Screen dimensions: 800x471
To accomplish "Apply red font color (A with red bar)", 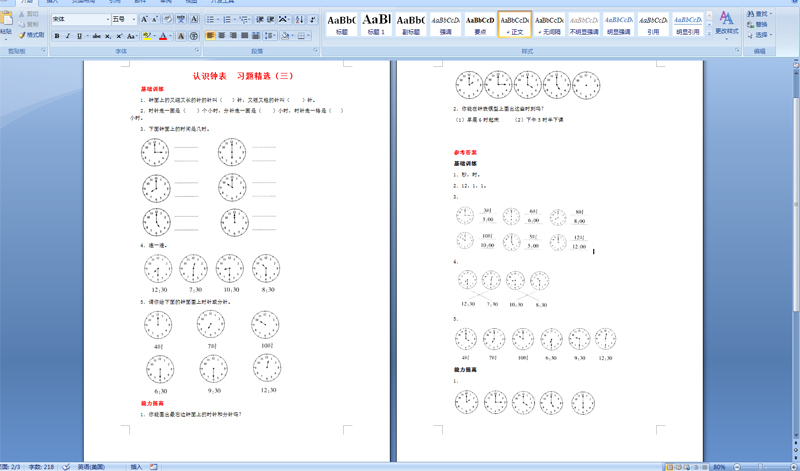I will [163, 36].
